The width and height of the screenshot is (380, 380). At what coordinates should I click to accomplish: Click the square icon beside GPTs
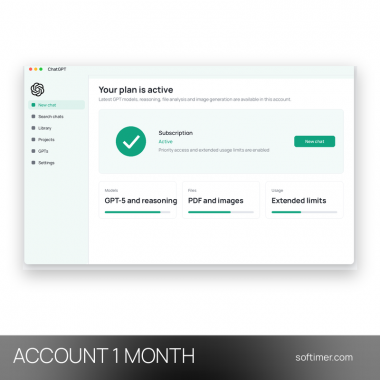[33, 151]
